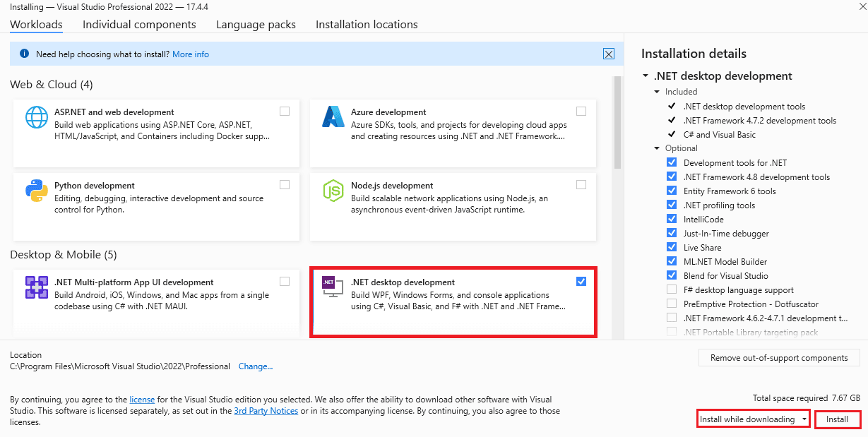Click the install location path text
Viewport: 868px width, 437px height.
[120, 366]
